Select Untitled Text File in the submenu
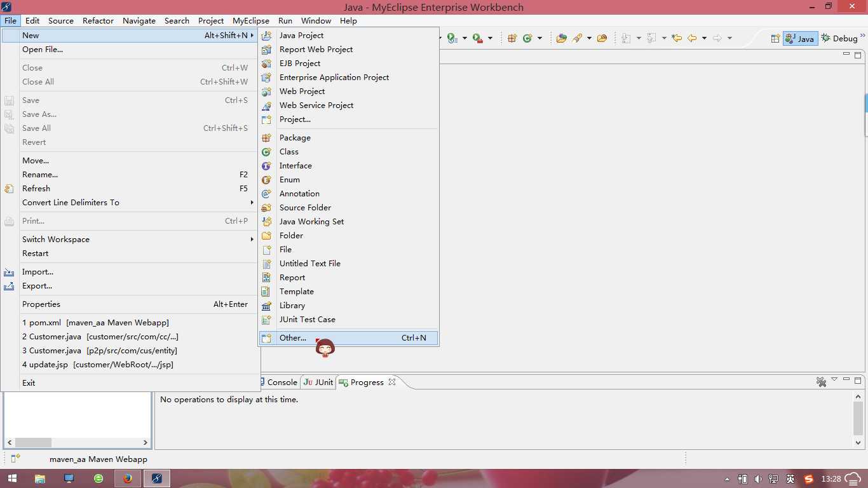This screenshot has height=488, width=868. pos(348,264)
